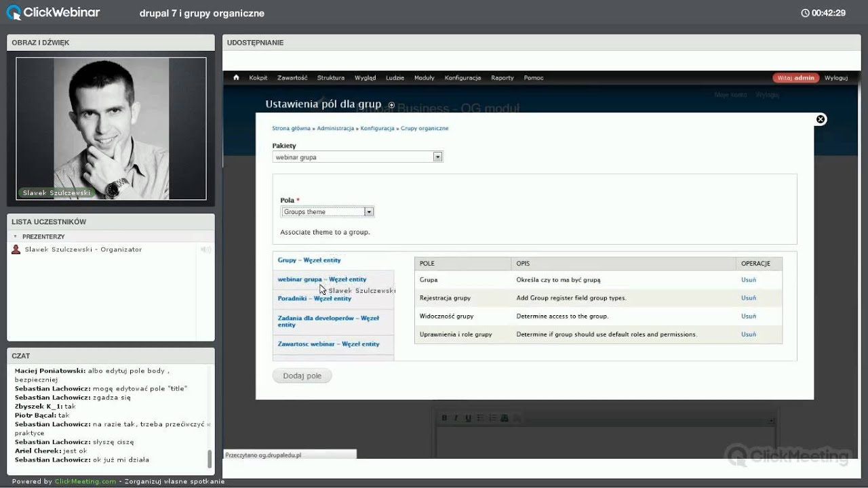Screen dimensions: 868x488
Task: Click the OPERACJE column header
Action: [759, 263]
